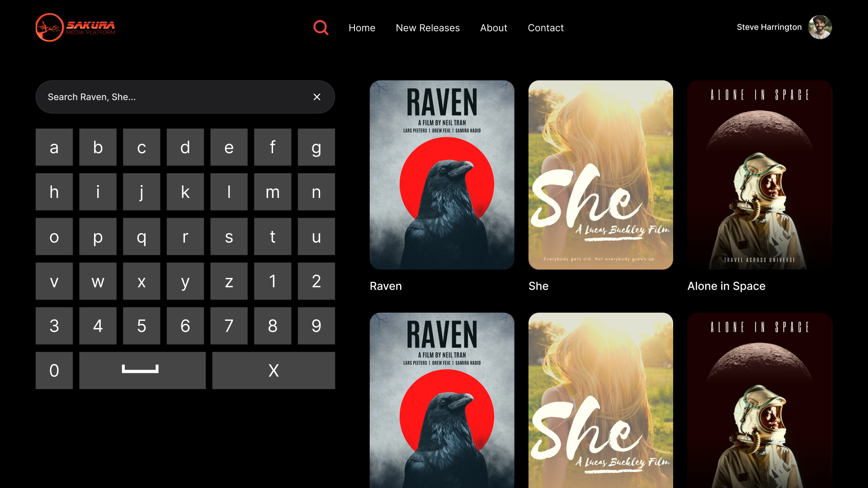Click the Steve Harrington username
The image size is (868, 488).
click(769, 27)
